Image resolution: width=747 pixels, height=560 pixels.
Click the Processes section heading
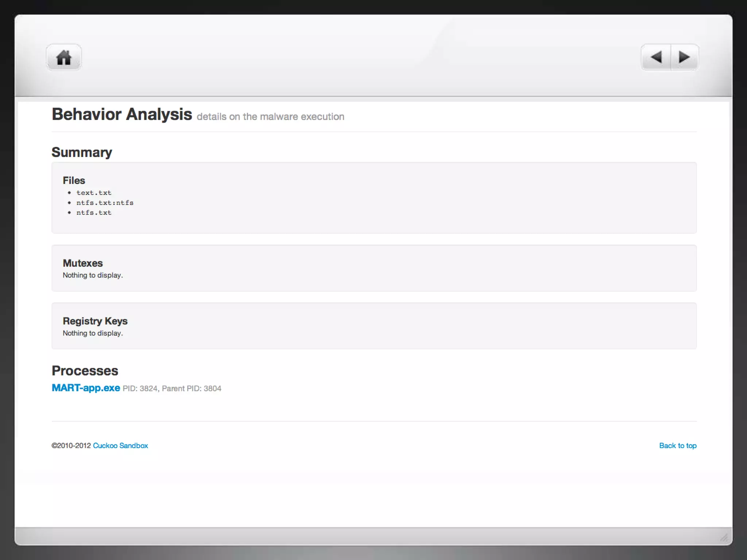[85, 370]
